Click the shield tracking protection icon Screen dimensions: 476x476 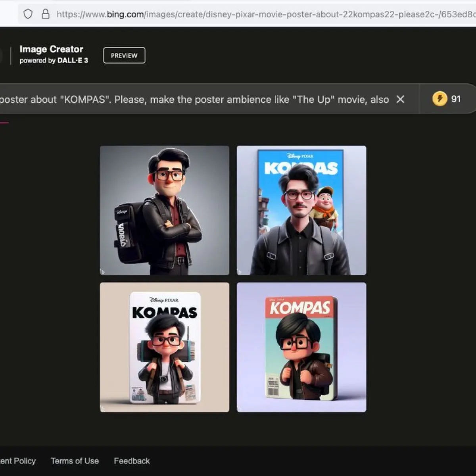[28, 14]
